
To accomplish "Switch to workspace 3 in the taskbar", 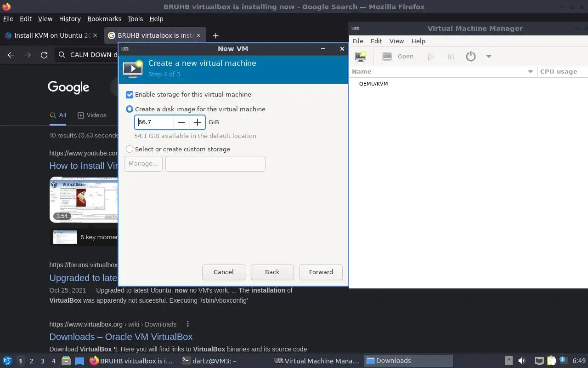I will [42, 361].
